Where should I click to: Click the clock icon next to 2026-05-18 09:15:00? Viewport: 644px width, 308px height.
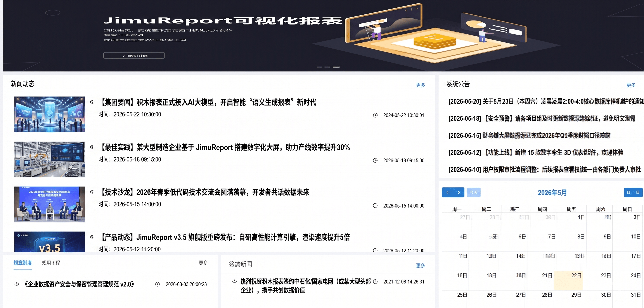375,160
